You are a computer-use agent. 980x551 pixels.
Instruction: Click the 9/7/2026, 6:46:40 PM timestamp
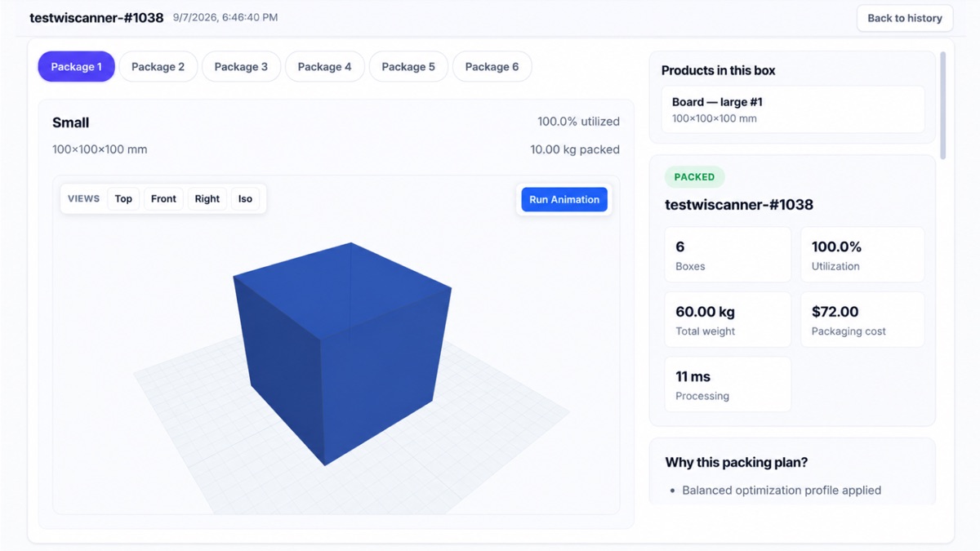(x=225, y=17)
